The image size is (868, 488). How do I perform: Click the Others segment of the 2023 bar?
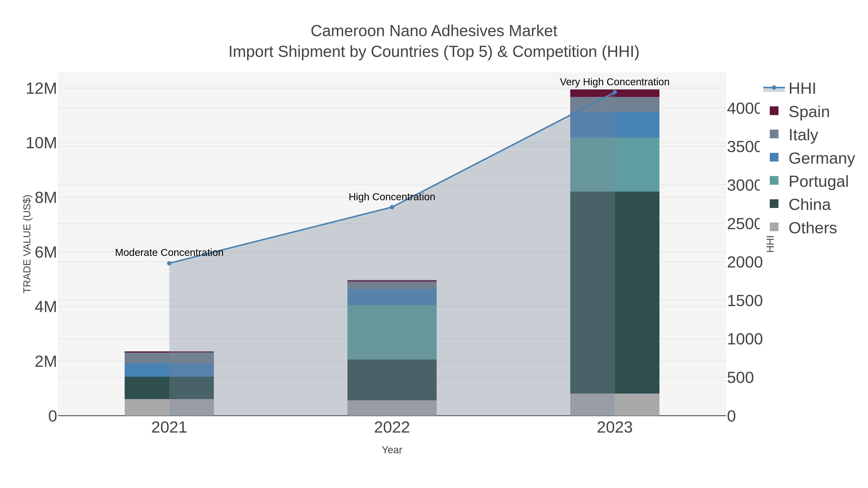pos(615,404)
